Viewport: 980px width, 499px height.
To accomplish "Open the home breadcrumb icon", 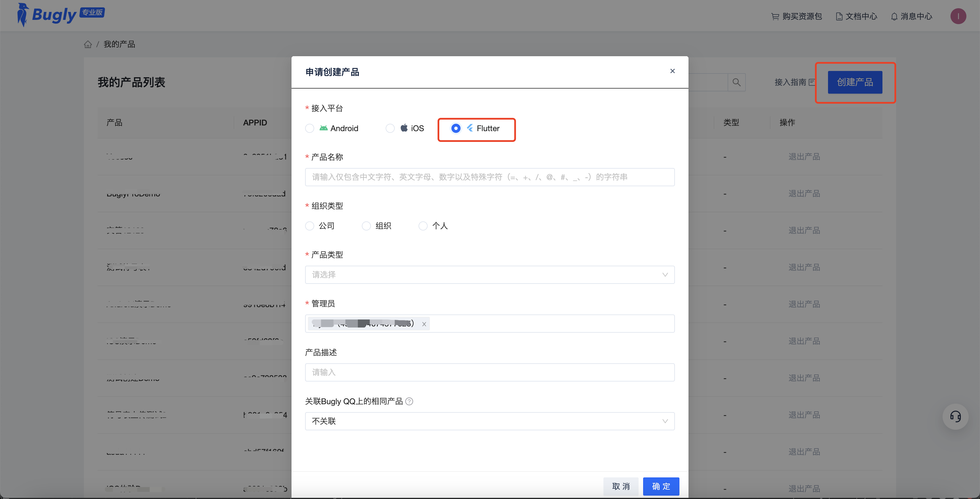I will [x=88, y=45].
